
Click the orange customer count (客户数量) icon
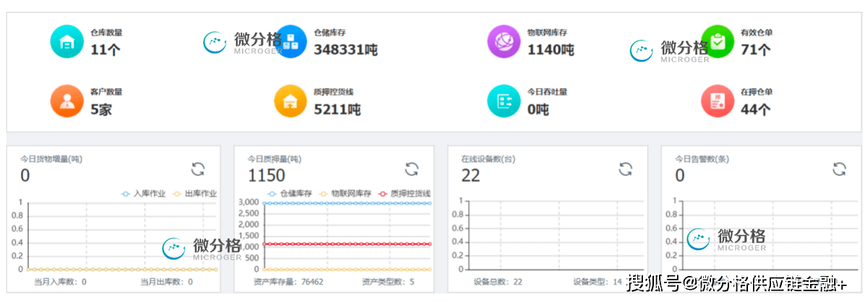[x=67, y=102]
